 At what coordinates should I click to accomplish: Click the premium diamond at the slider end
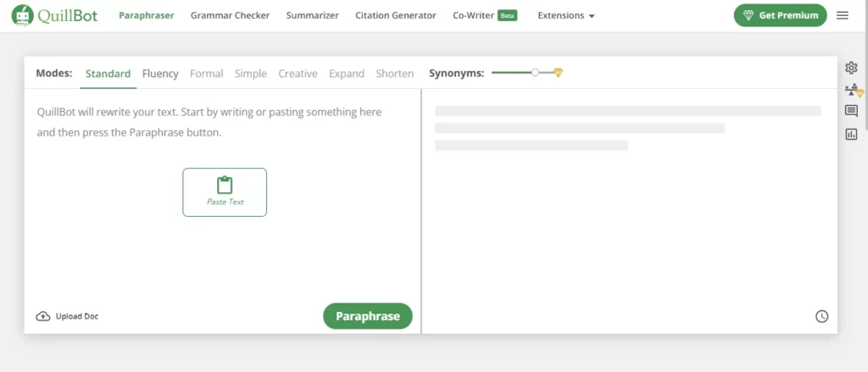point(558,73)
